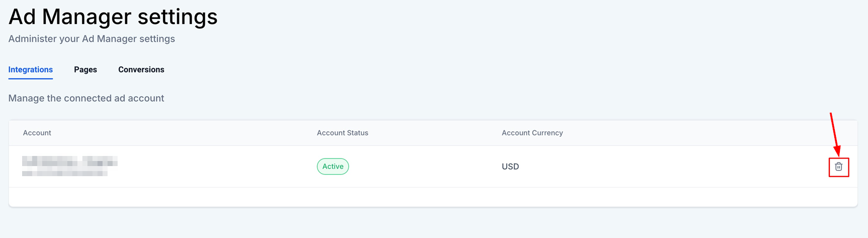Click the blank row space between Active and USD

pos(425,167)
